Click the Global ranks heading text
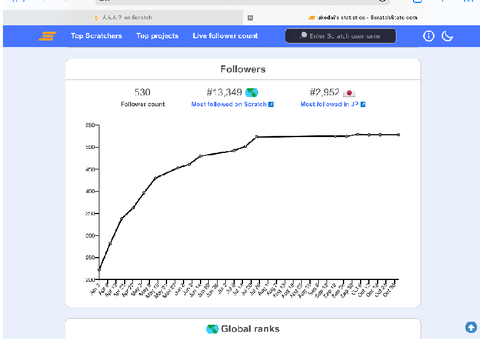Viewport: 480px width, 360px height. 250,329
